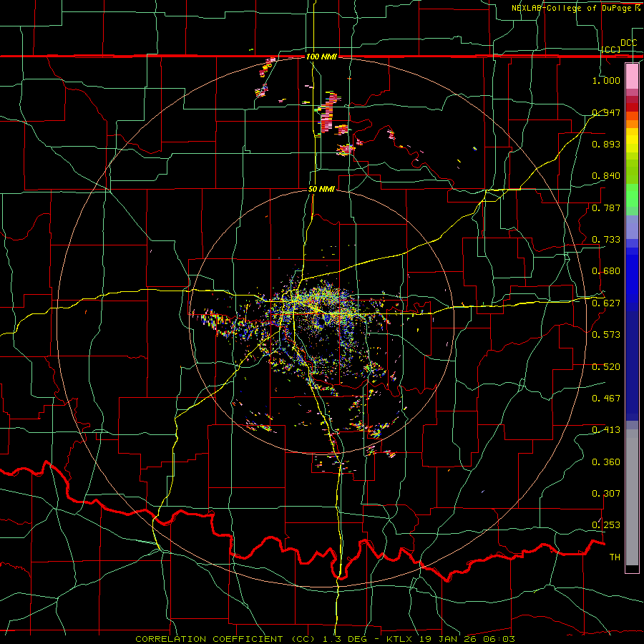Image resolution: width=644 pixels, height=644 pixels.
Task: Click the 1.000 legend value
Action: click(606, 80)
